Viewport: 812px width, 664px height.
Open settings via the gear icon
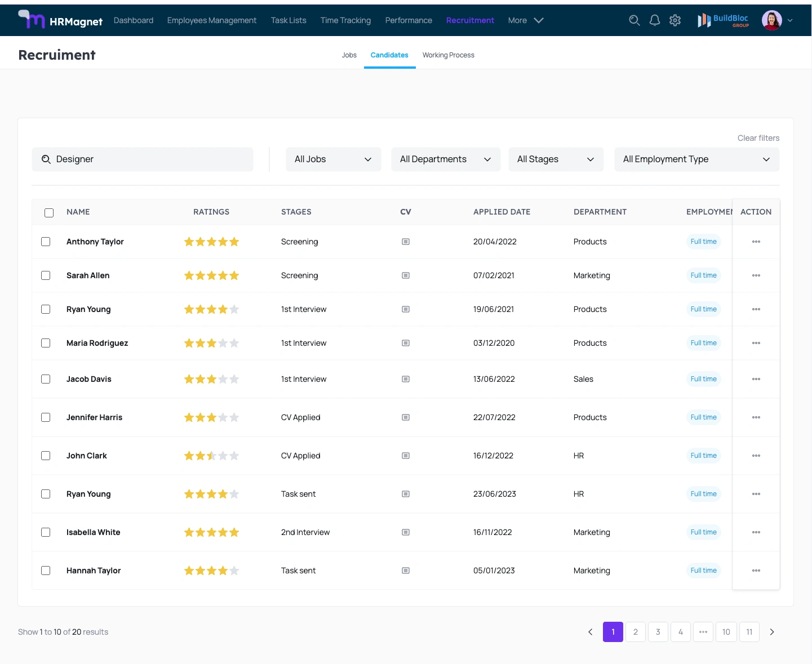(675, 20)
